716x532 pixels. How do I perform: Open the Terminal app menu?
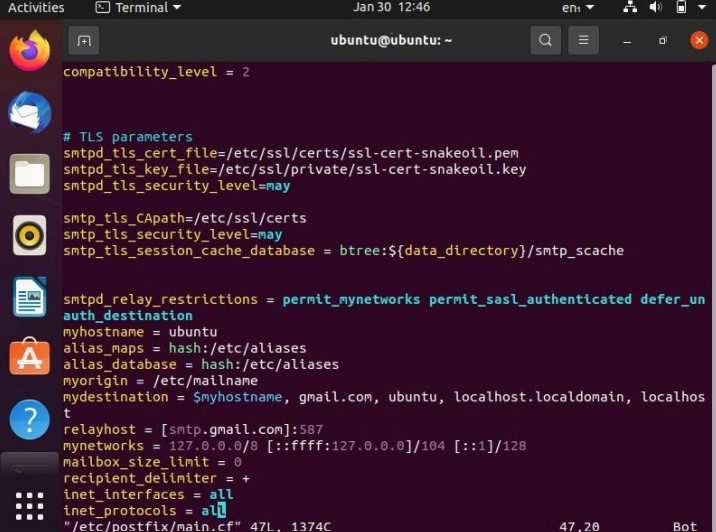coord(138,7)
